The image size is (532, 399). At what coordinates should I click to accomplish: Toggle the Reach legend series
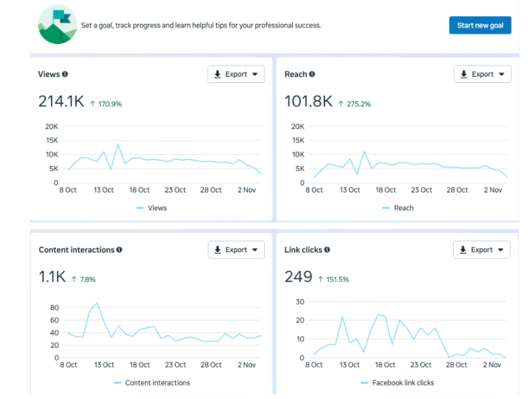pos(397,208)
